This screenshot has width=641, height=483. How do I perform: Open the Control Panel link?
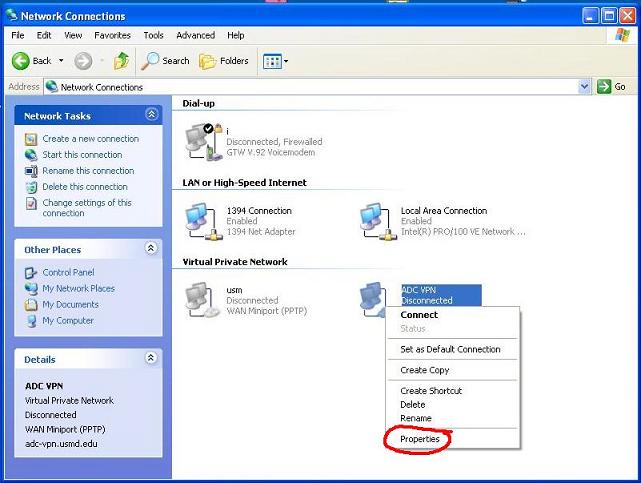pos(68,273)
